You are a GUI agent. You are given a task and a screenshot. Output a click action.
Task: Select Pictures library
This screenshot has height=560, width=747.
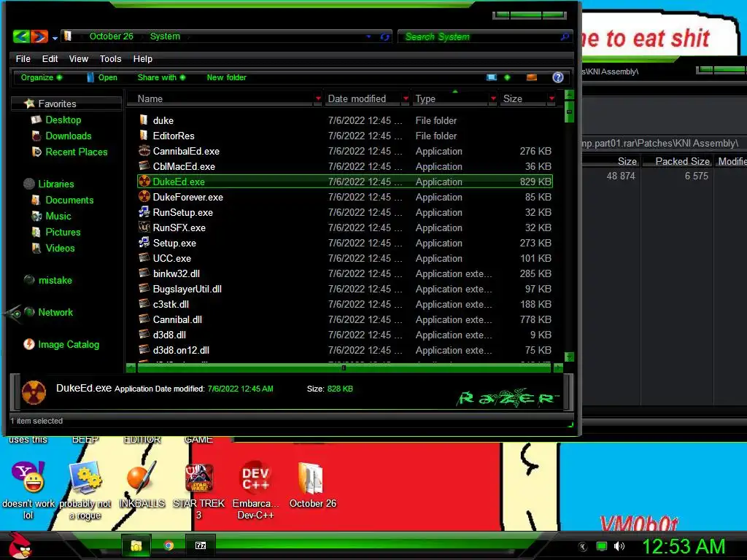[63, 233]
